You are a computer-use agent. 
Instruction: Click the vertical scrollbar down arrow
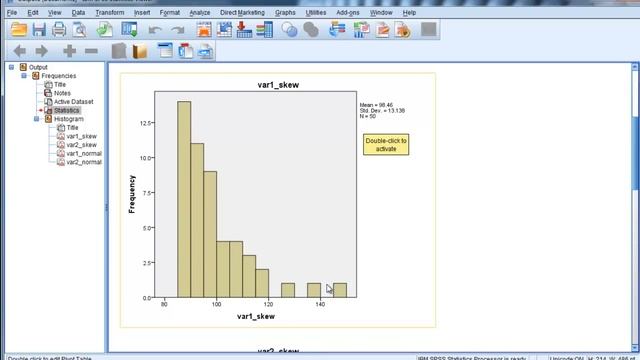[635, 348]
